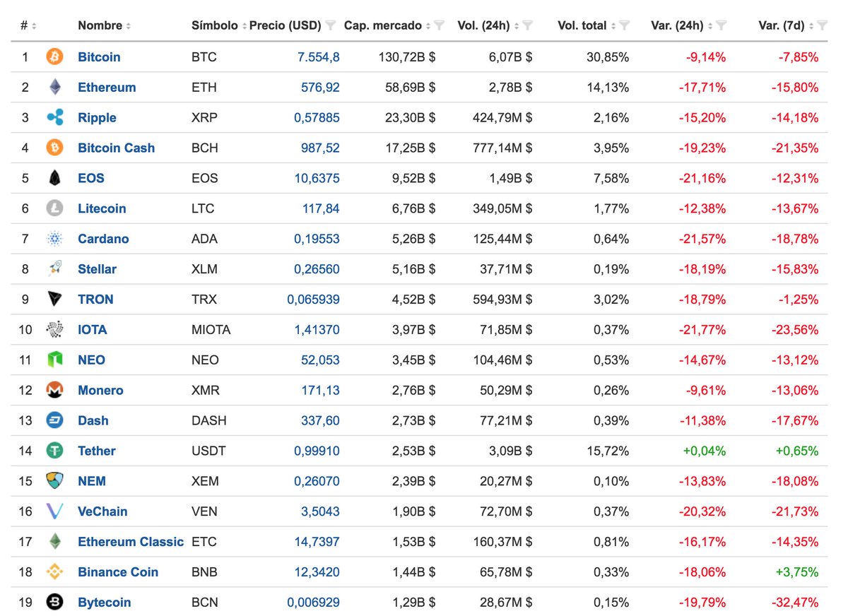Sort by Vol. total column arrows
The height and width of the screenshot is (616, 848).
[614, 26]
